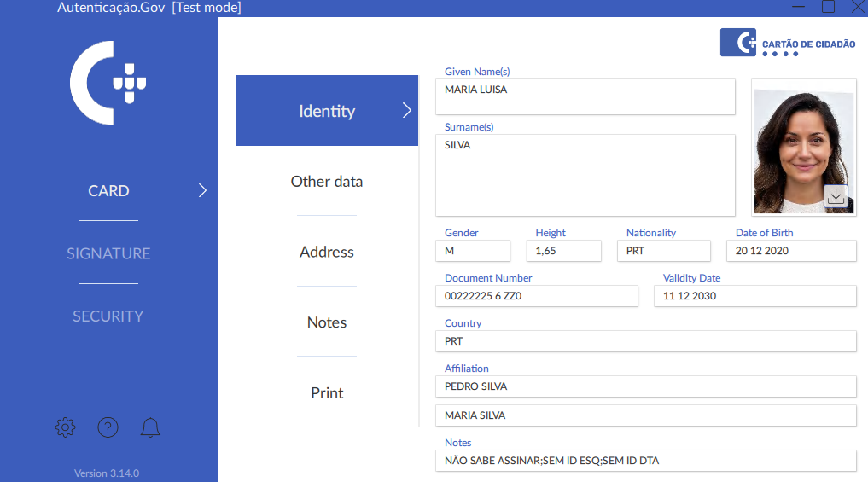
Task: Open the Notes tab
Action: point(326,322)
